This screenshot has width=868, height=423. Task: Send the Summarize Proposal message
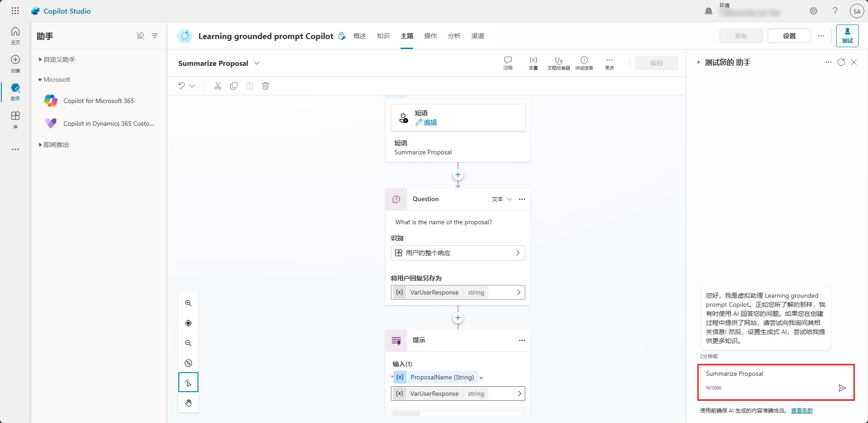tap(842, 388)
